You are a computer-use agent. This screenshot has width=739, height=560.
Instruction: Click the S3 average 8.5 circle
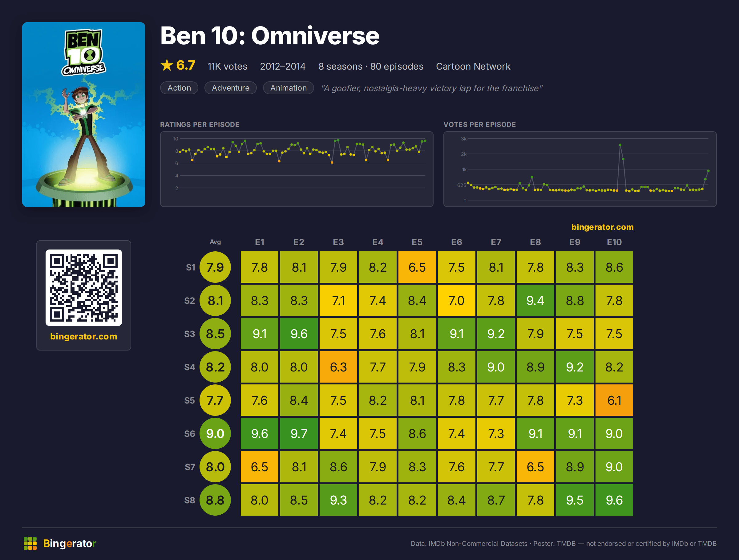215,334
